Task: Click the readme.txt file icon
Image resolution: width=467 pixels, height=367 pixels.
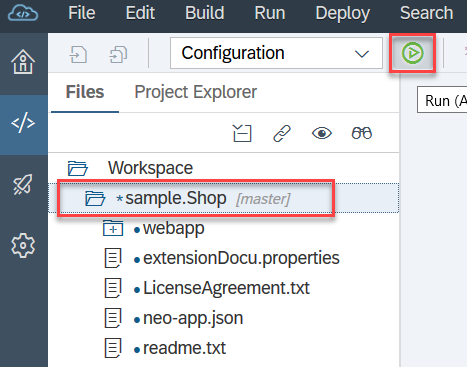Action: click(113, 348)
